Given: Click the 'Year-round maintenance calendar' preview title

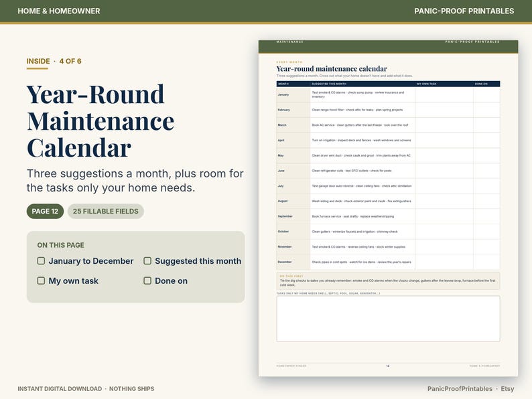Looking at the screenshot, I should click(332, 69).
